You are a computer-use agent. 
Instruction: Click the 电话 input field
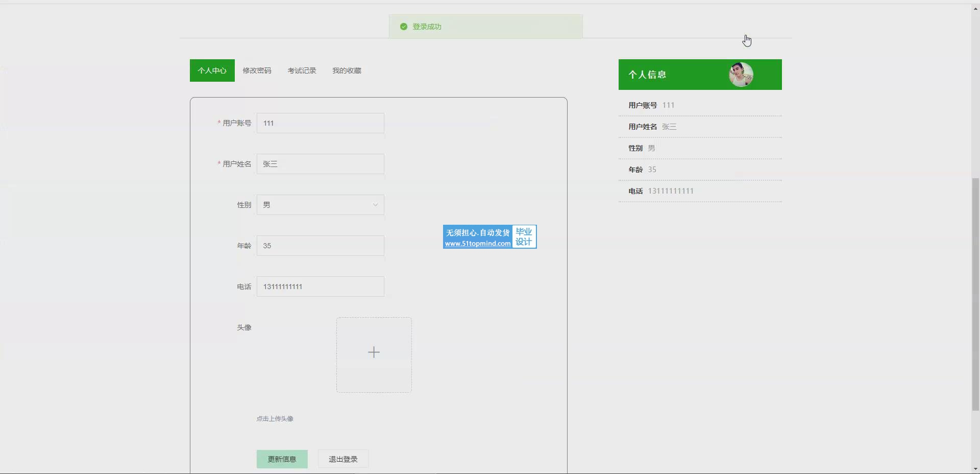pyautogui.click(x=320, y=287)
